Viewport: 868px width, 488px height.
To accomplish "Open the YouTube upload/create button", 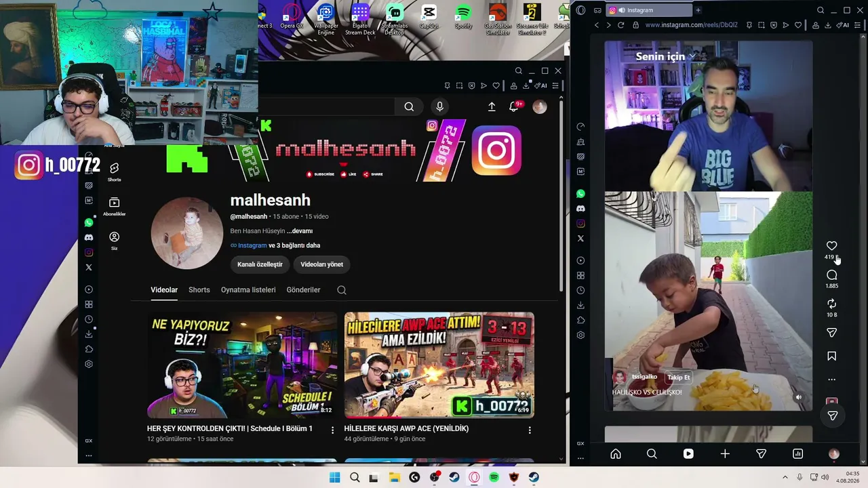I will pos(492,106).
